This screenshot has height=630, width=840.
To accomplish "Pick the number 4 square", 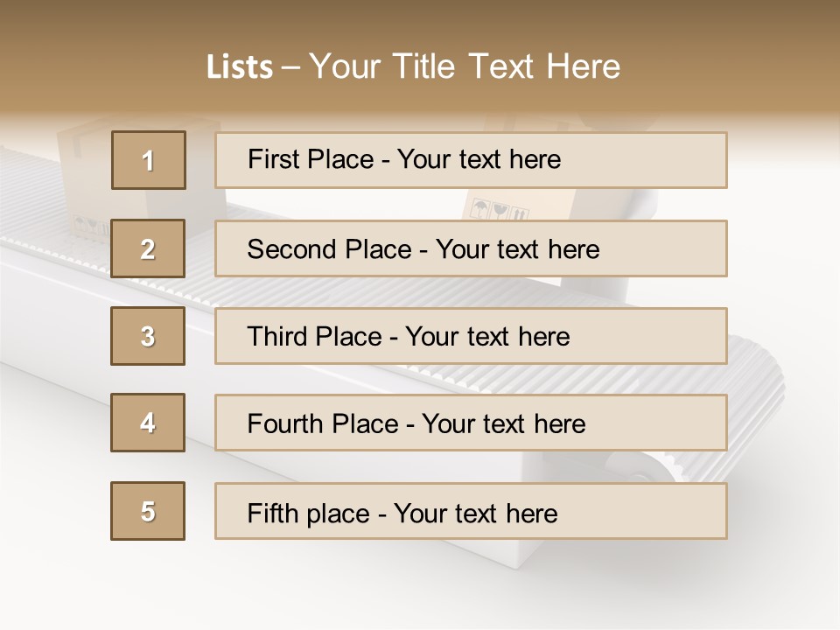I will coord(148,423).
